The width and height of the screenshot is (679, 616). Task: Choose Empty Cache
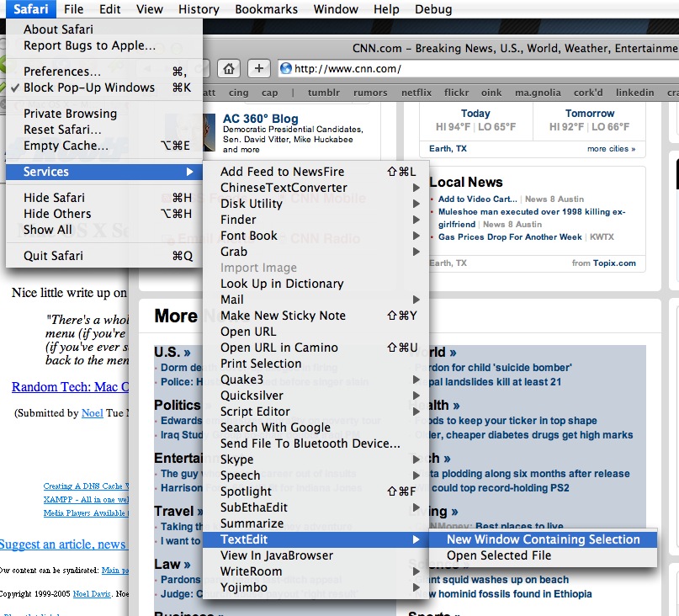pos(104,146)
